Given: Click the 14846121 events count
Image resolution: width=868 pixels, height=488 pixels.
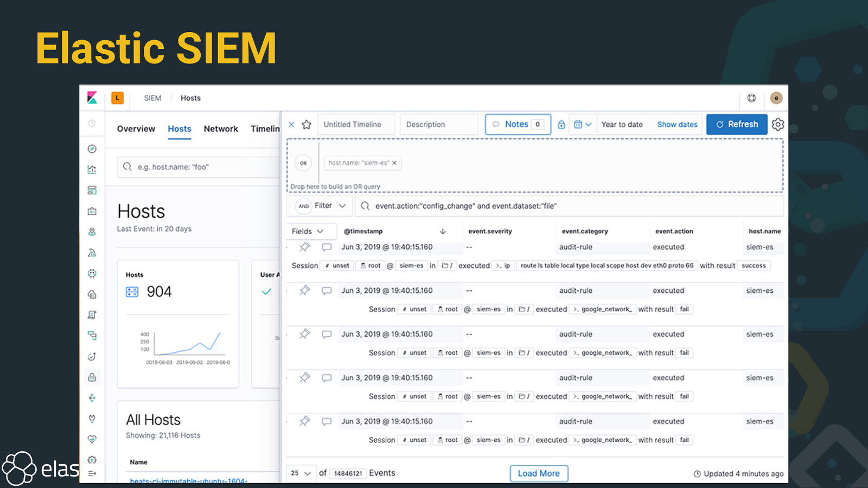Looking at the screenshot, I should (x=348, y=473).
